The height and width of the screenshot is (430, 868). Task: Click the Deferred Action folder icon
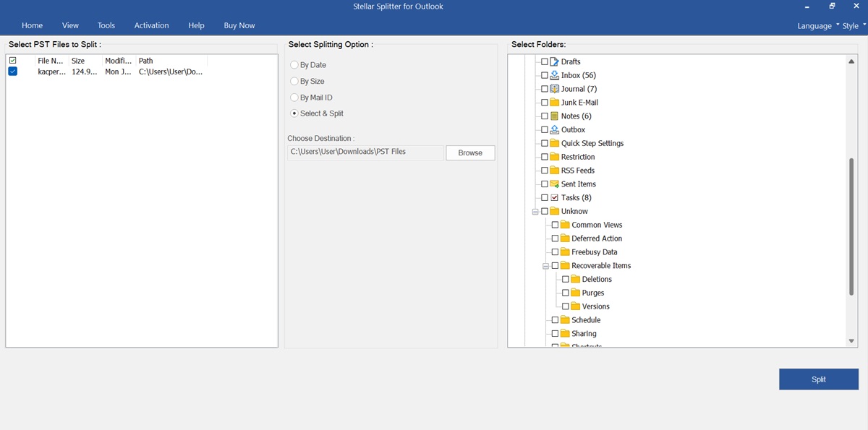coord(566,238)
